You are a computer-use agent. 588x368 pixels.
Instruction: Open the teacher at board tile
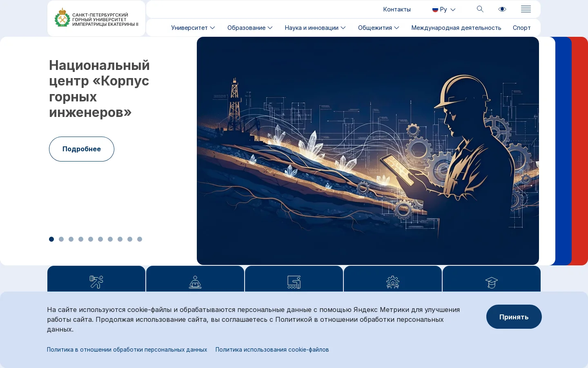294,282
